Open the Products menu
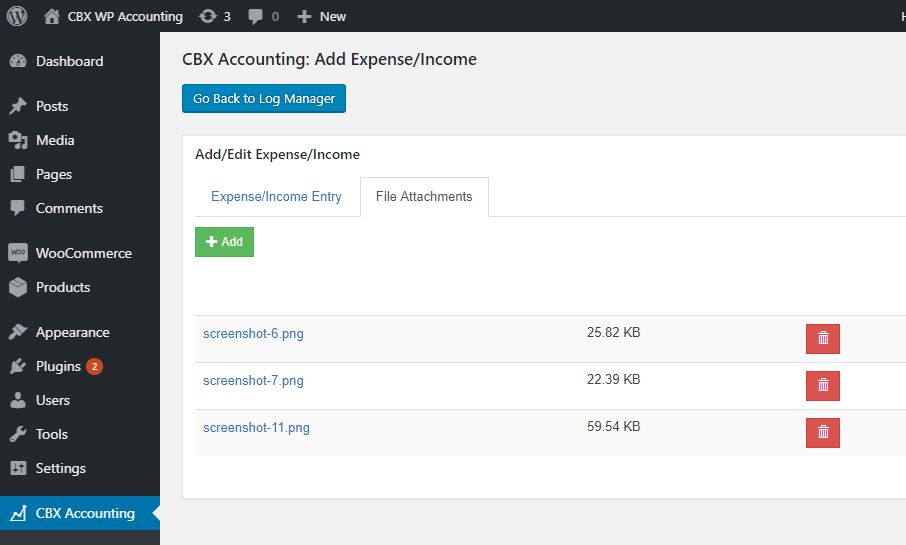The height and width of the screenshot is (545, 906). pyautogui.click(x=63, y=288)
